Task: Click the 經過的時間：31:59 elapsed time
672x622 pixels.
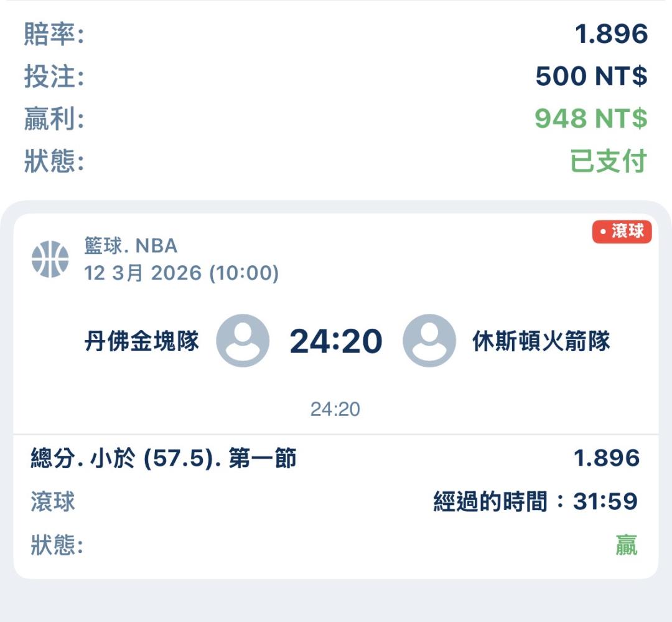Action: [536, 502]
